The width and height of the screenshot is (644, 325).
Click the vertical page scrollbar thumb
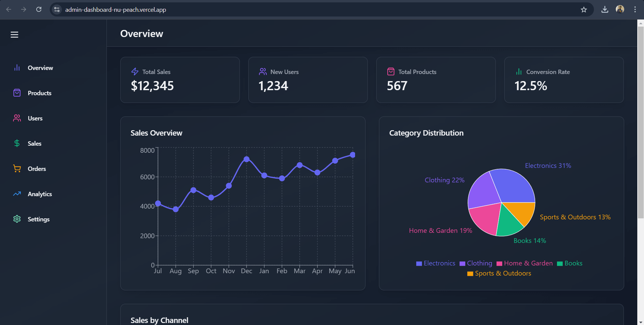pos(641,123)
